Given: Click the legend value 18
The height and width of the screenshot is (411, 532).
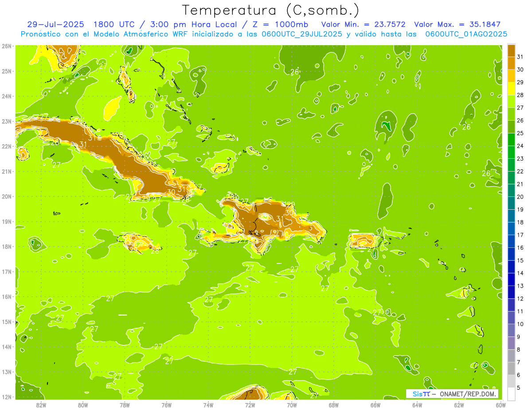Looking at the screenshot, I should 520,222.
